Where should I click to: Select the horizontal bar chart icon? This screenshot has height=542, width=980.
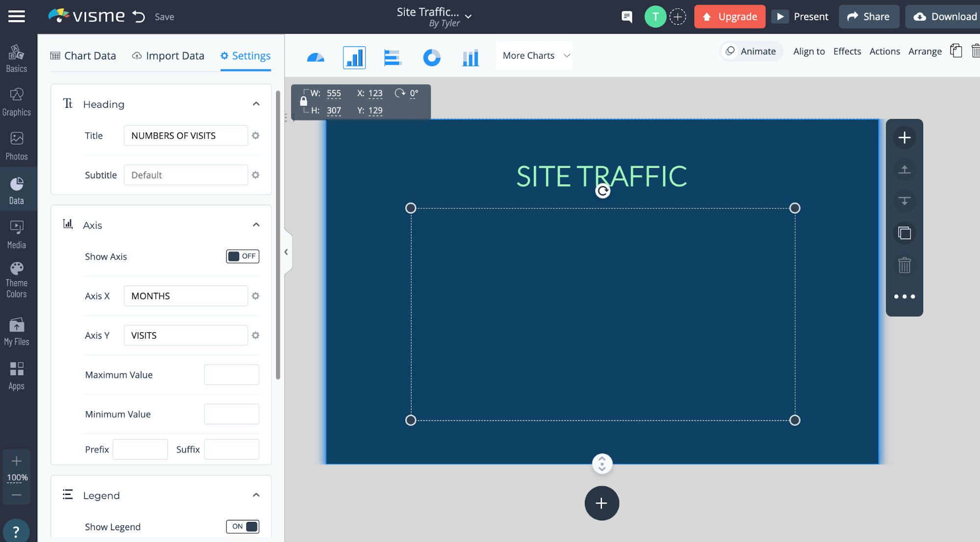coord(392,58)
